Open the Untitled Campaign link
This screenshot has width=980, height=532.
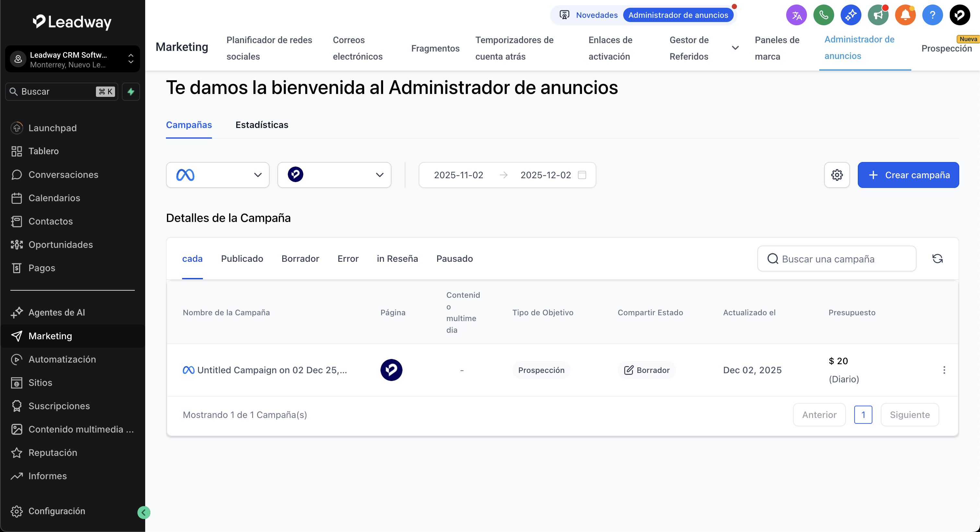272,370
